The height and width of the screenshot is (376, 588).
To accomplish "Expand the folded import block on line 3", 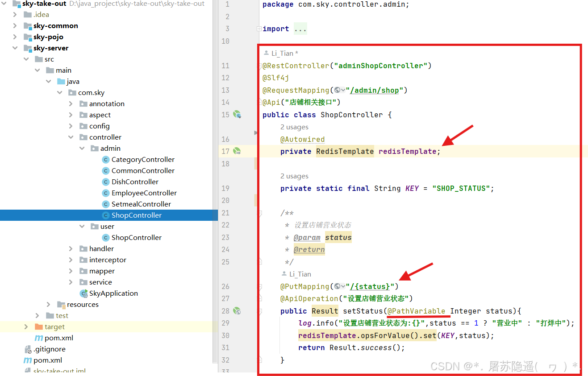I will point(259,29).
